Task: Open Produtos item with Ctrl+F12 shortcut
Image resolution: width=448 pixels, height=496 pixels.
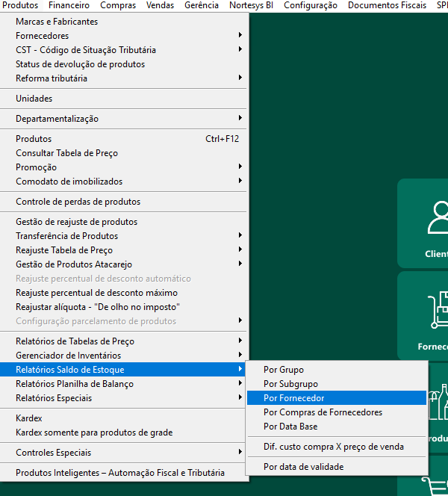Action: tap(34, 139)
